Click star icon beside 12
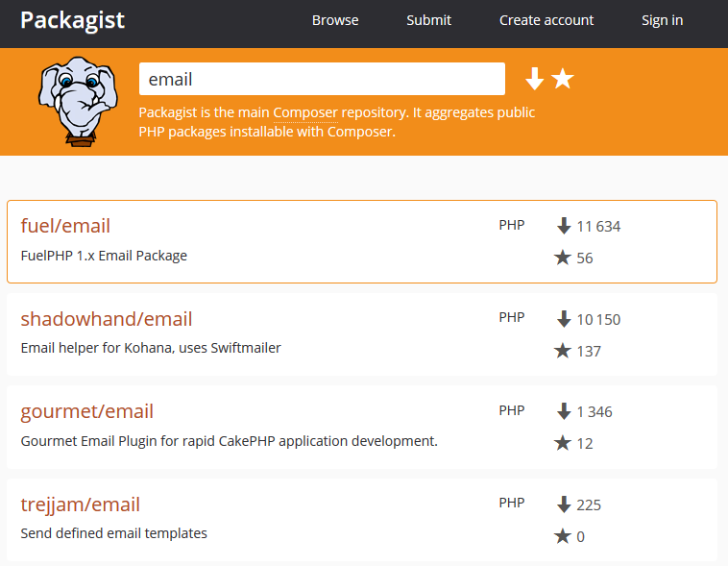Viewport: 728px width, 566px height. 562,442
